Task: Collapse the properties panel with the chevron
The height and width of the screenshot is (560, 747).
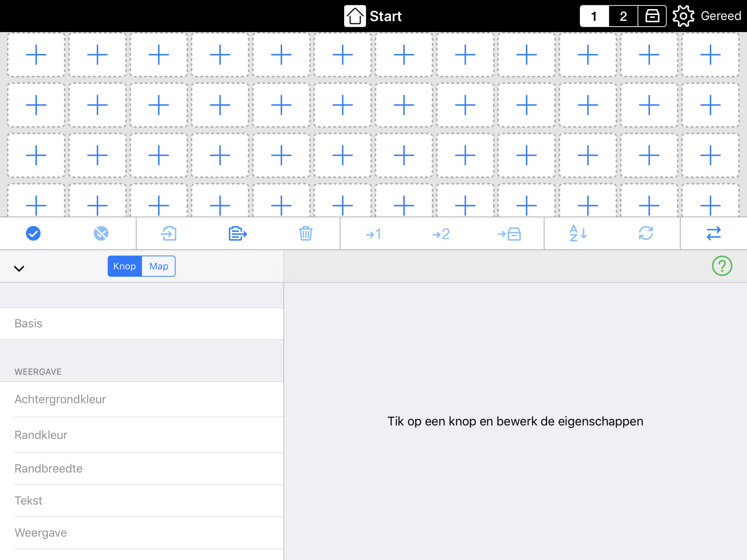Action: point(19,268)
